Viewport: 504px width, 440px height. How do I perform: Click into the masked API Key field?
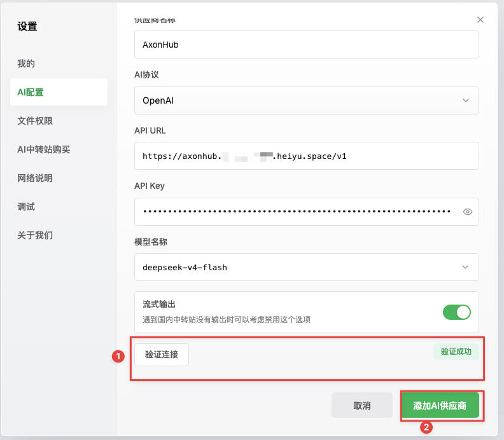tap(307, 212)
